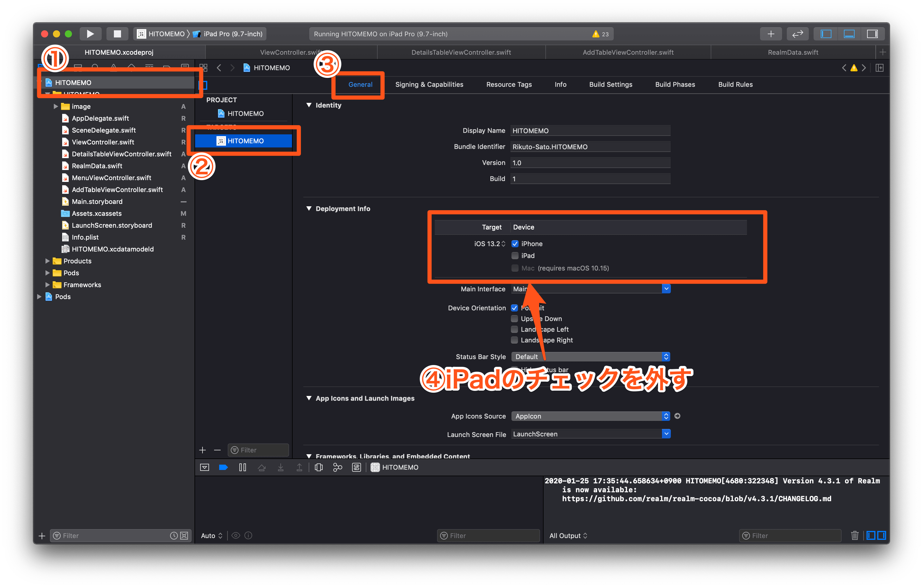Open Environment Overrides icon in debug bar
The width and height of the screenshot is (923, 588).
357,467
